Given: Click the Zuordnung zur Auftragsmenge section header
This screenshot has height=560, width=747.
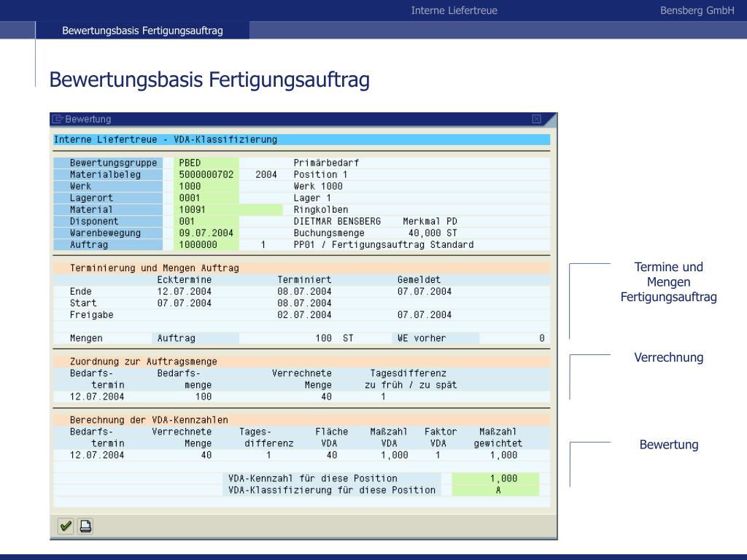Looking at the screenshot, I should pyautogui.click(x=144, y=362).
